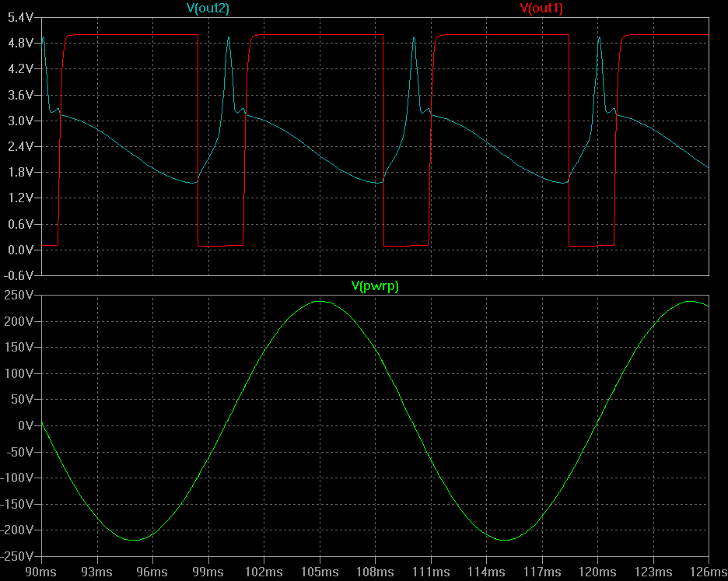The height and width of the screenshot is (581, 728).
Task: Click the 4.2V axis label
Action: pos(21,69)
